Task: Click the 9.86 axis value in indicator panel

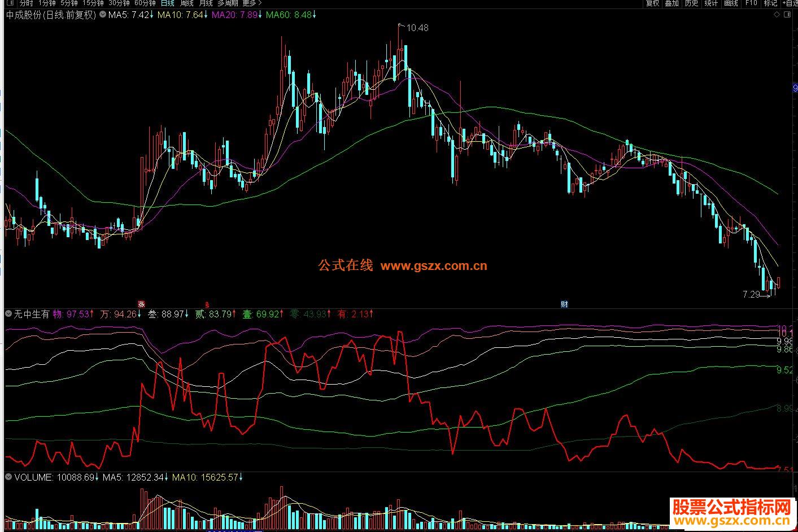Action: [784, 350]
